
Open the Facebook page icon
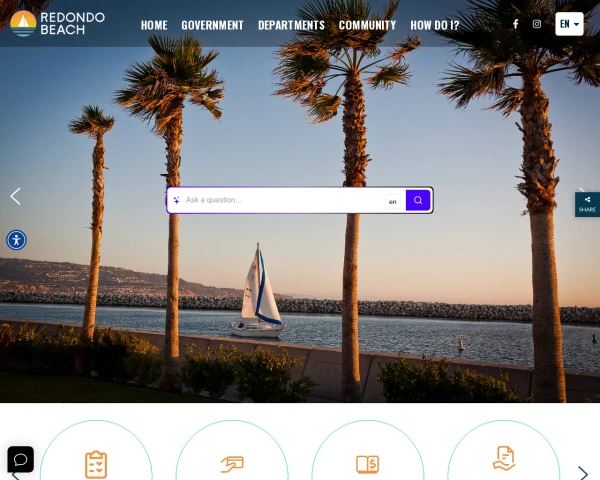pyautogui.click(x=515, y=24)
